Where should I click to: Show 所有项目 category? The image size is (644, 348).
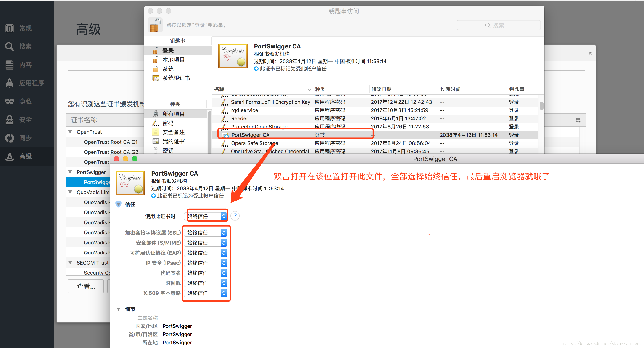tap(176, 114)
